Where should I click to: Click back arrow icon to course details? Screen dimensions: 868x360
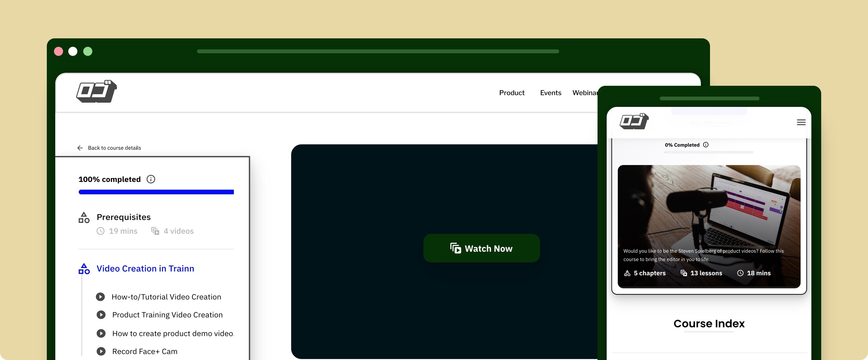pyautogui.click(x=80, y=148)
